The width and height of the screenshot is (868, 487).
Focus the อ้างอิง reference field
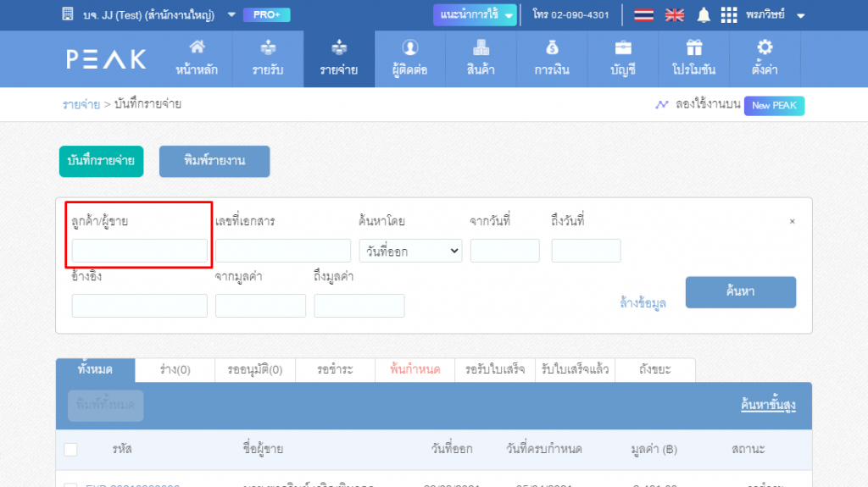(140, 306)
